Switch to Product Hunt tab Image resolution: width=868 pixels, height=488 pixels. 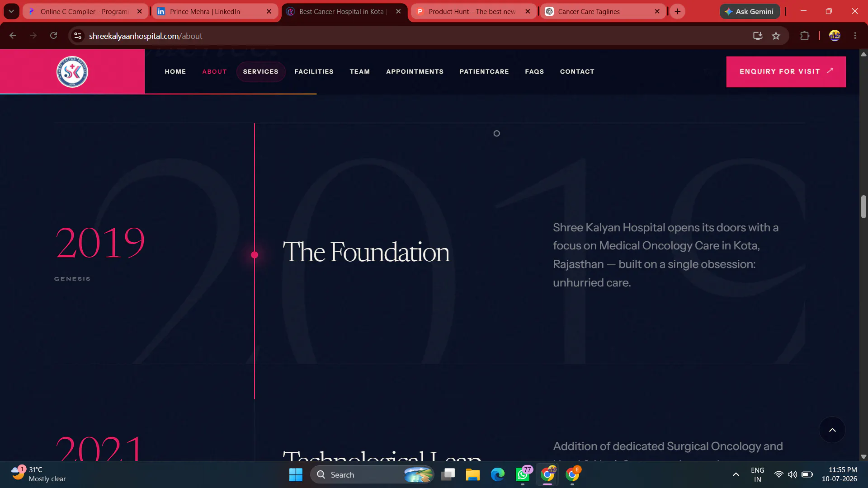coord(474,12)
